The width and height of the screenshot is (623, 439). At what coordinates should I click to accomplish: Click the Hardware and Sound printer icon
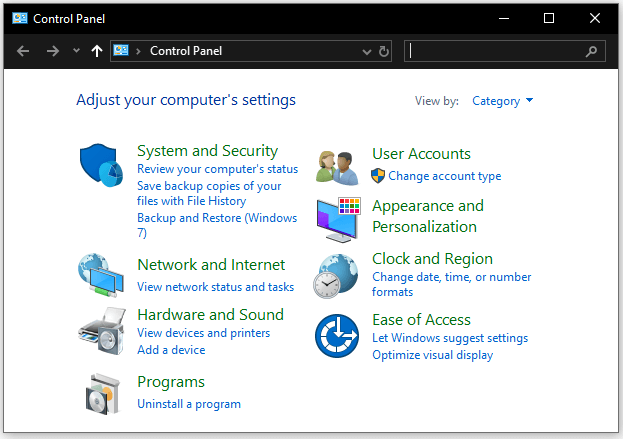tap(99, 331)
